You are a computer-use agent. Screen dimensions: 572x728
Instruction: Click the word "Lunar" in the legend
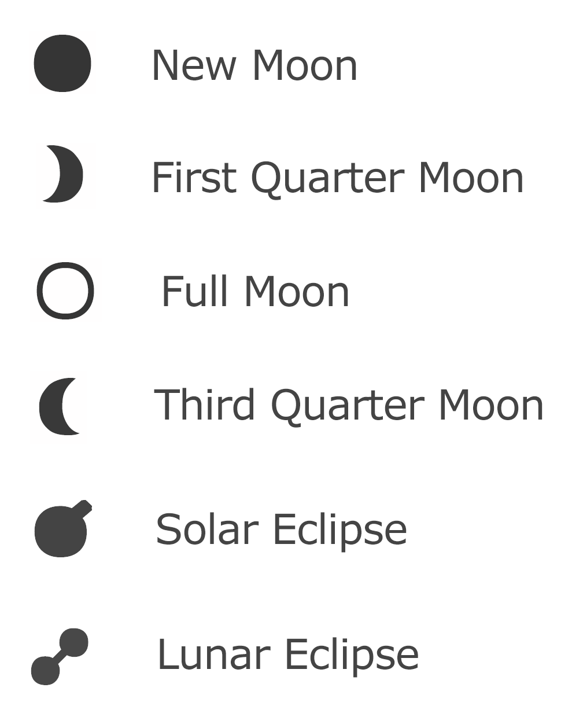coord(213,655)
